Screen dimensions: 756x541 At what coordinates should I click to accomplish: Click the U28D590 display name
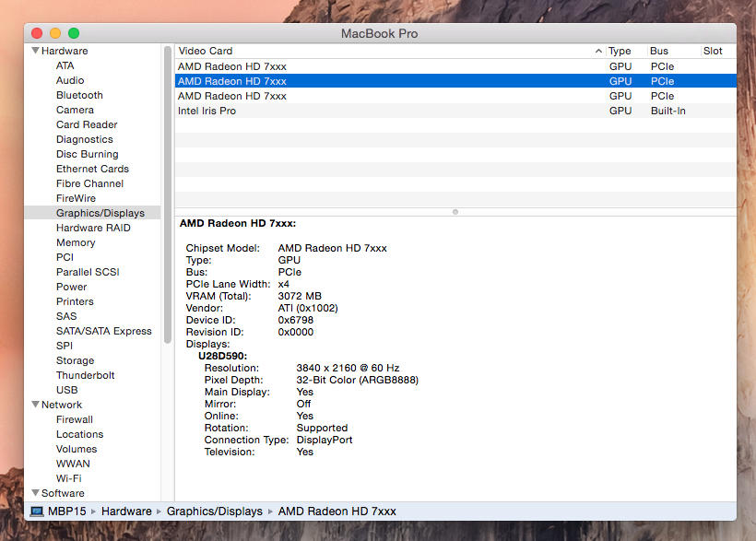(x=223, y=356)
